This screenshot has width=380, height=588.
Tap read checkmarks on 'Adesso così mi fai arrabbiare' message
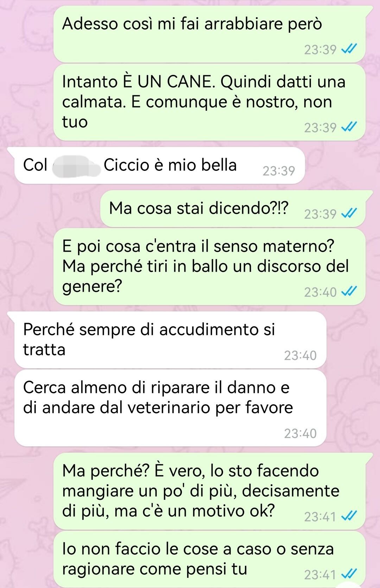[x=349, y=49]
